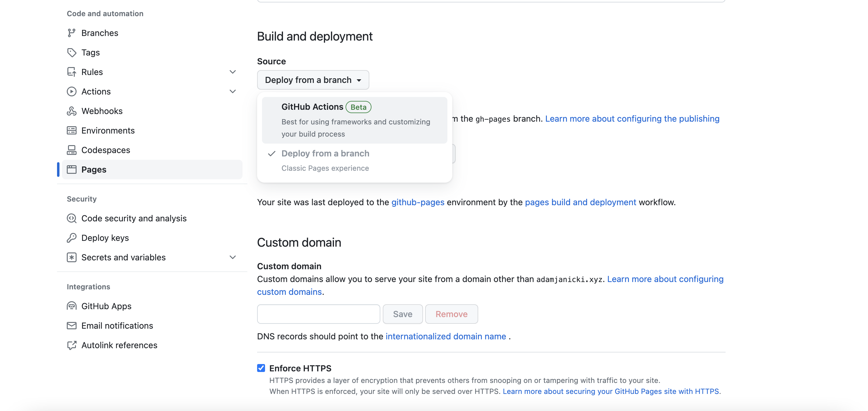The height and width of the screenshot is (411, 868).
Task: Open pages build and deployment workflow link
Action: (x=580, y=202)
